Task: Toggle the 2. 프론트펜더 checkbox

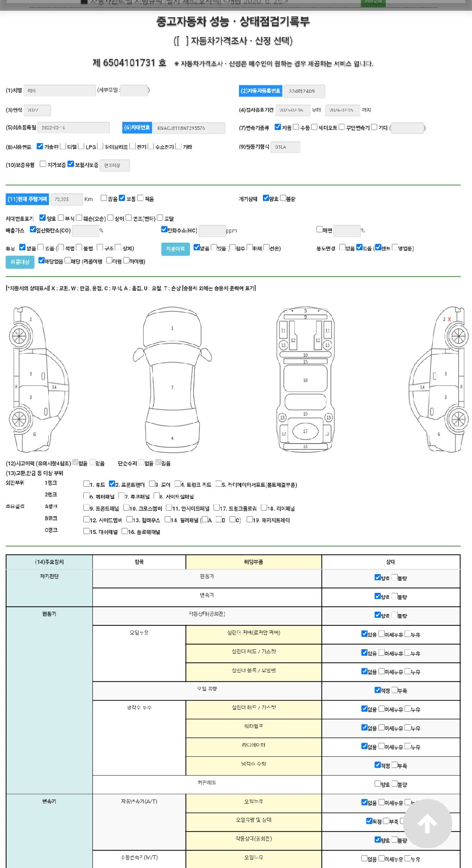Action: (x=112, y=484)
